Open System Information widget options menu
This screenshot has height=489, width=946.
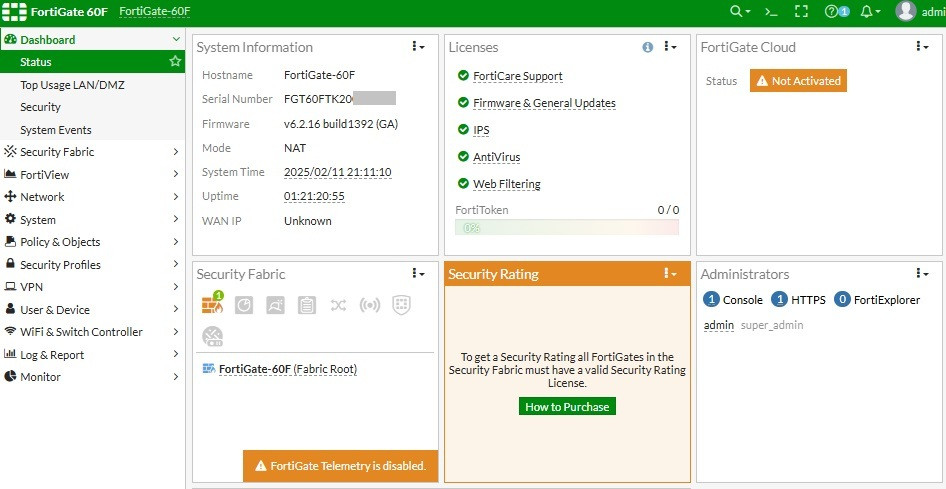click(418, 46)
